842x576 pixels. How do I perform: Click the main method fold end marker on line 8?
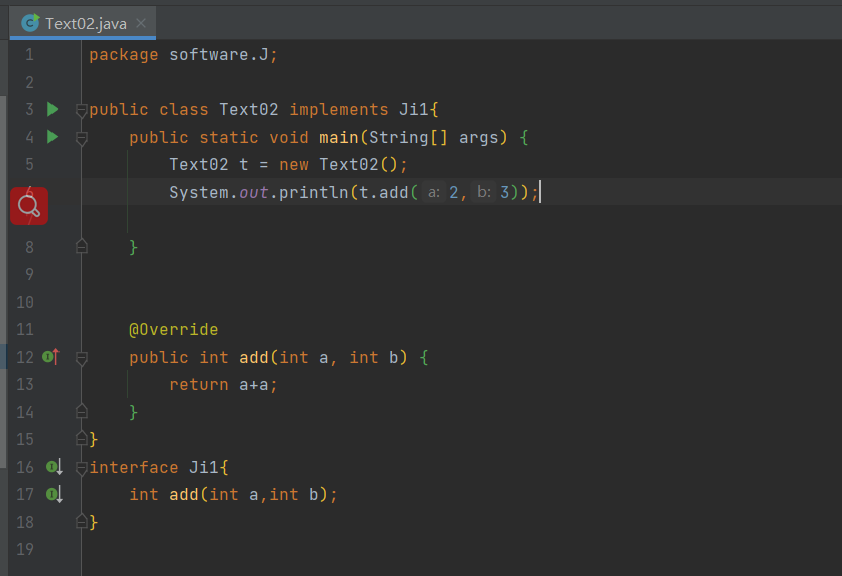coord(82,246)
